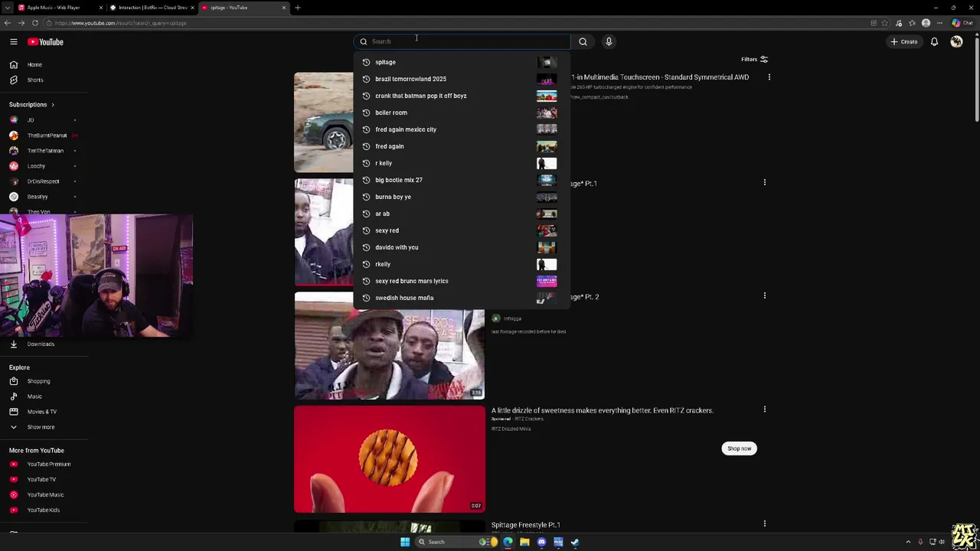Switch to the BotRix Interaction tab

152,8
